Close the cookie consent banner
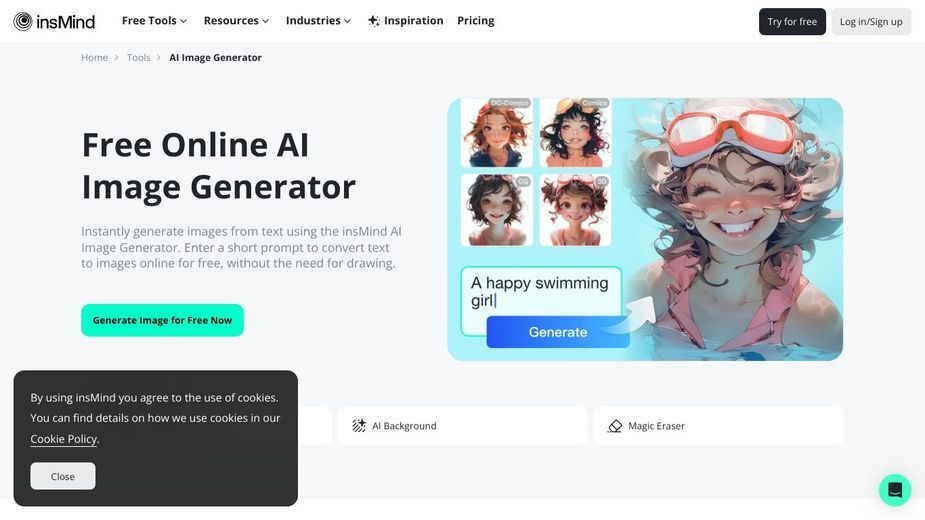925x520 pixels. (x=63, y=476)
